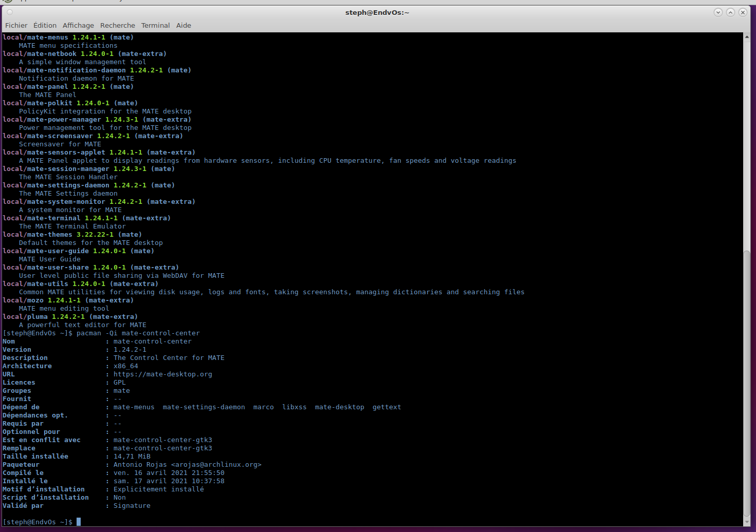Open the Fichier menu
The image size is (756, 532).
[x=16, y=25]
